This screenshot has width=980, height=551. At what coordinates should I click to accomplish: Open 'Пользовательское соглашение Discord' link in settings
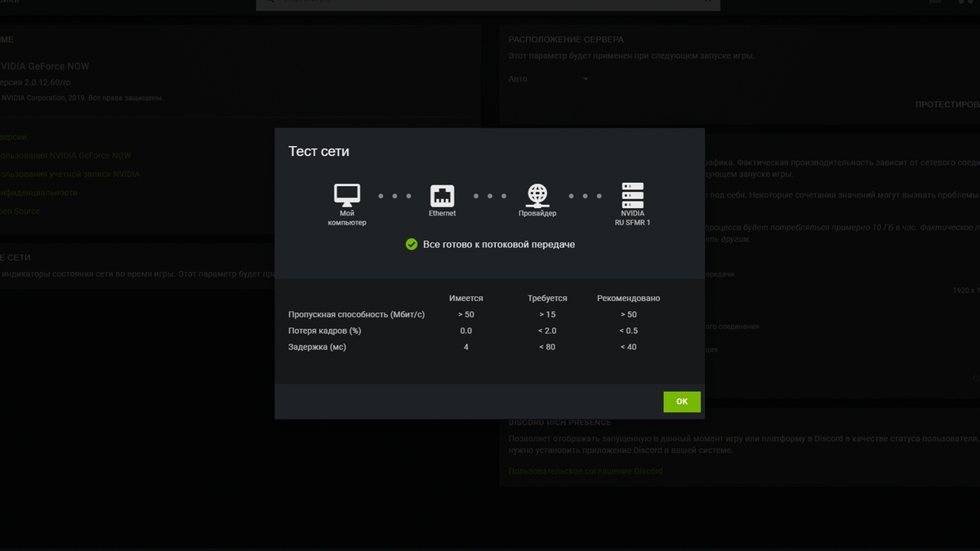point(585,471)
